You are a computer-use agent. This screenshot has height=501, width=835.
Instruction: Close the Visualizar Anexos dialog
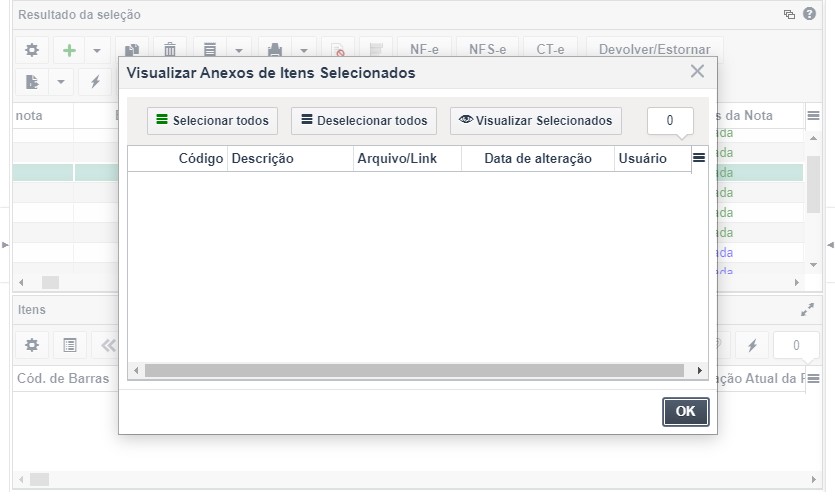tap(697, 71)
